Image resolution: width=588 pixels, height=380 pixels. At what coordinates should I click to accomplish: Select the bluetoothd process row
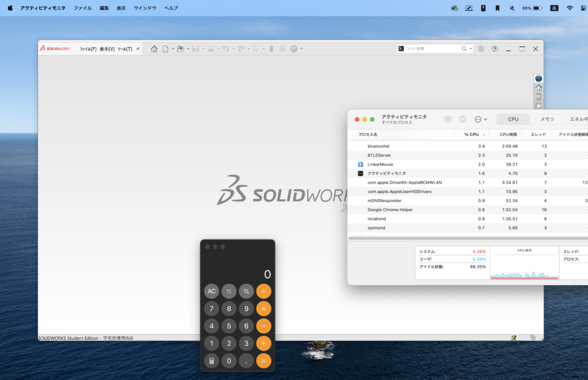pyautogui.click(x=467, y=146)
